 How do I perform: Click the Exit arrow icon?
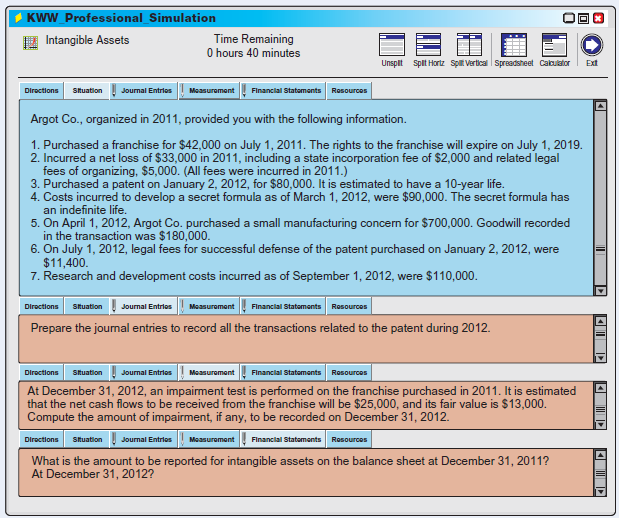point(591,45)
